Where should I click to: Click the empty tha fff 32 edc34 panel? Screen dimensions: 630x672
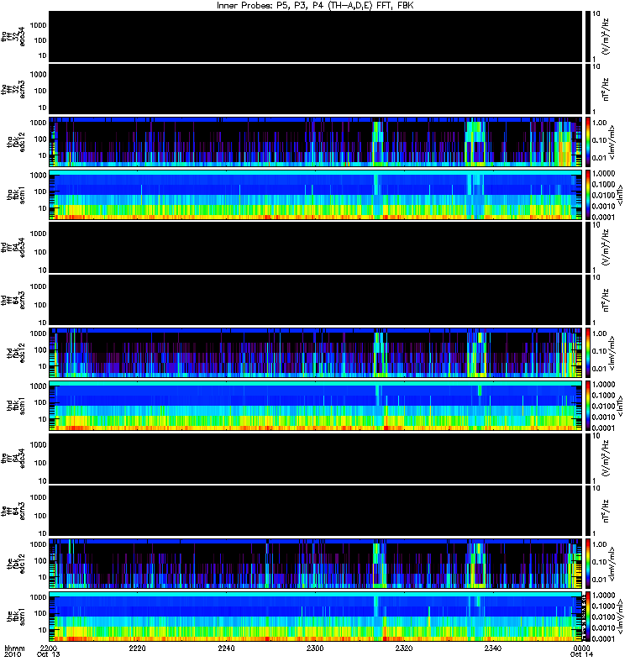click(x=316, y=37)
